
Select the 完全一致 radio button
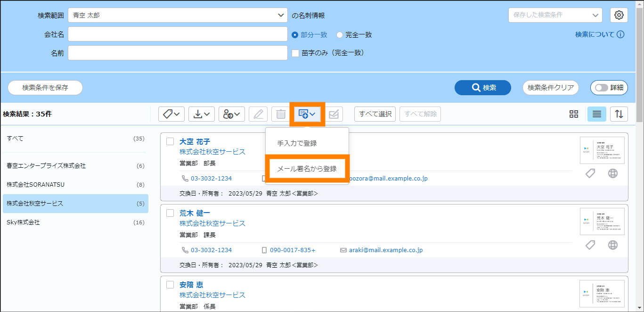(x=339, y=35)
